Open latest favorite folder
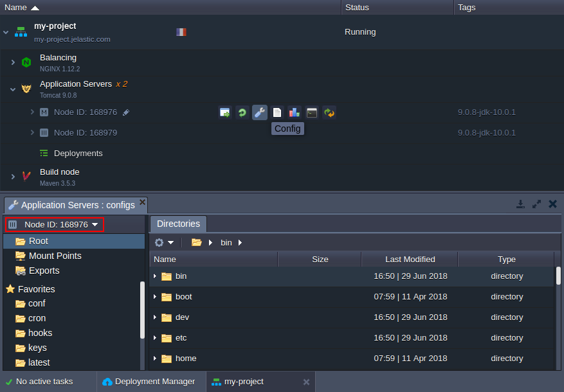 (x=33, y=362)
